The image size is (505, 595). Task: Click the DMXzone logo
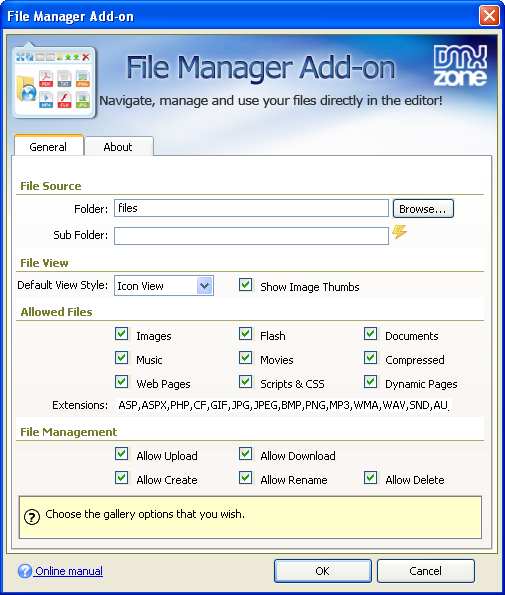point(460,65)
